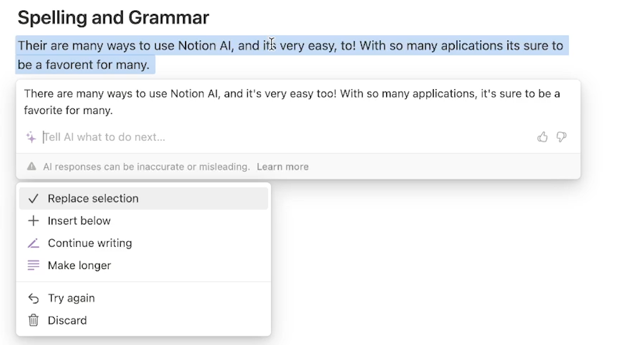Click the plus icon for Insert below
The image size is (644, 345).
click(x=34, y=221)
